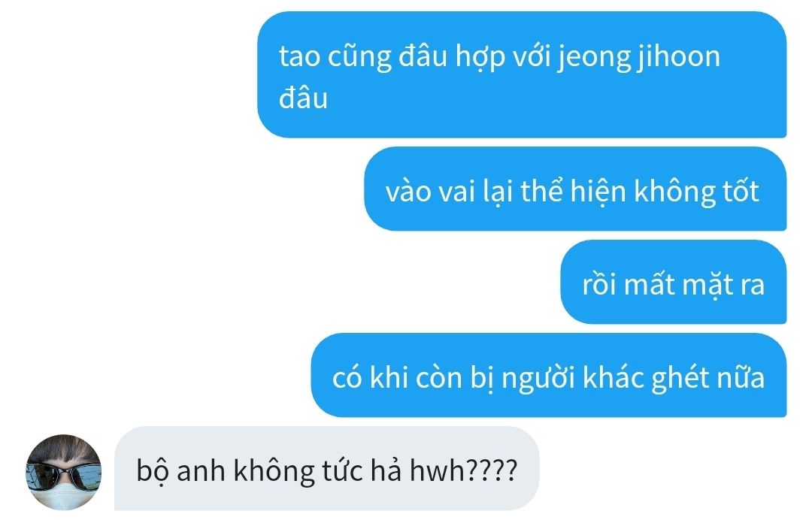
Task: Tap the "rồi mất mặt ra" message bubble
Action: (x=673, y=282)
